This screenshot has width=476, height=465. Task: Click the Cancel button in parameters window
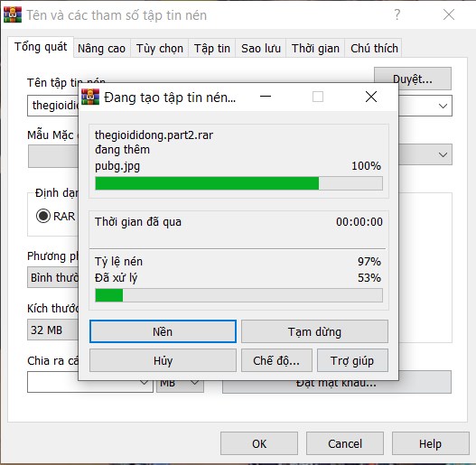pos(345,443)
